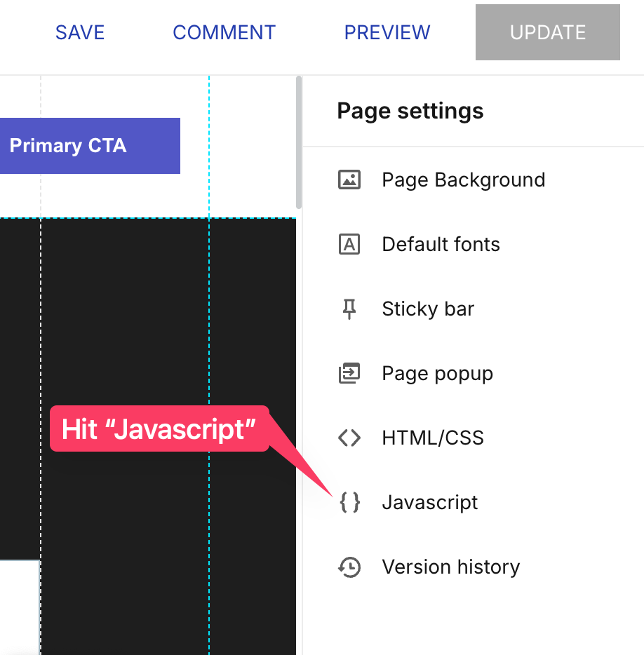This screenshot has width=644, height=655.
Task: Click the canvas vertical scrollbar
Action: click(298, 142)
